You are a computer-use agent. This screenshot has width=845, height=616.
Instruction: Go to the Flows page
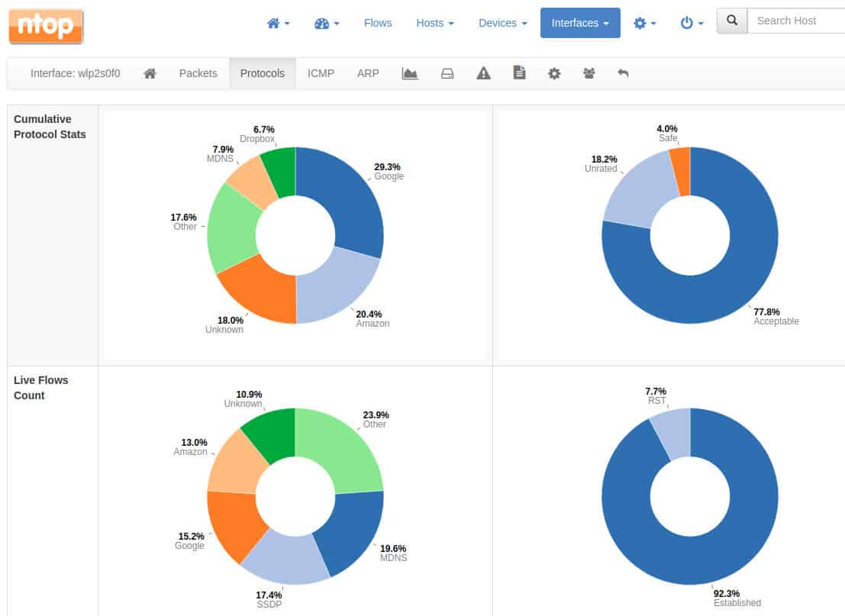[x=378, y=23]
